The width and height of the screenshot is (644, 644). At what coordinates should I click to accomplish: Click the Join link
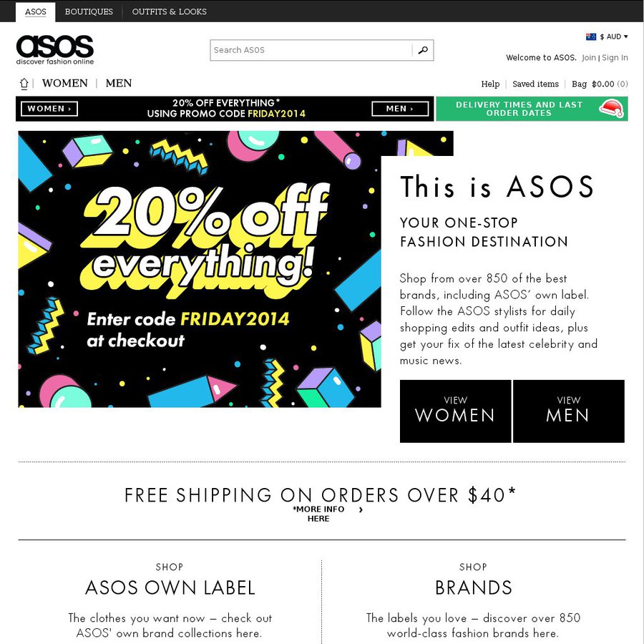point(588,57)
